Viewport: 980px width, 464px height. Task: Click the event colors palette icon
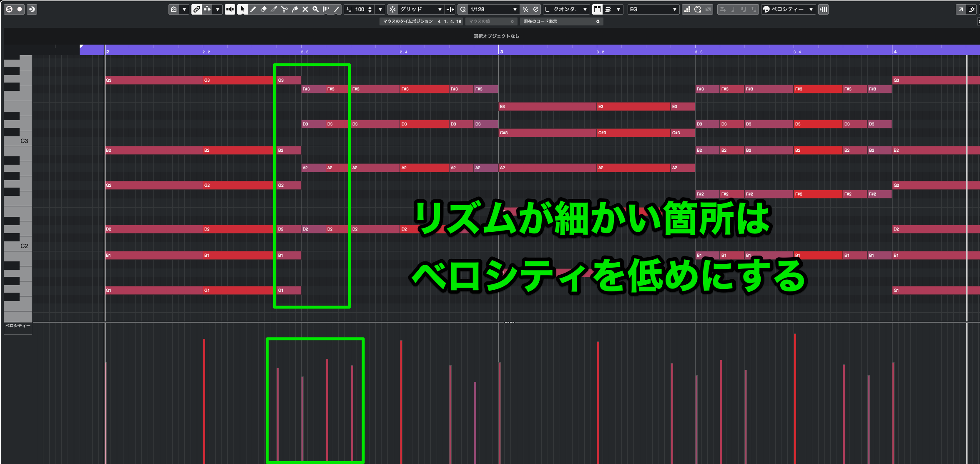(766, 9)
